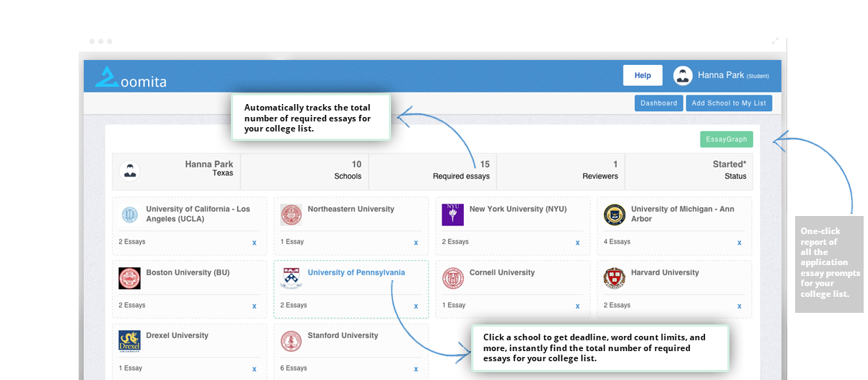
Task: Open Drexel University school link
Action: [177, 336]
